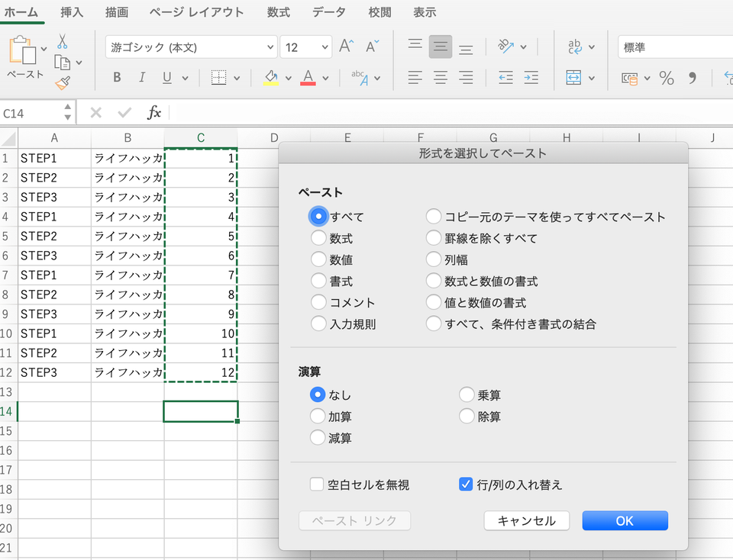Image resolution: width=733 pixels, height=560 pixels.
Task: Enable 空白セルを無視 checkbox
Action: [316, 484]
